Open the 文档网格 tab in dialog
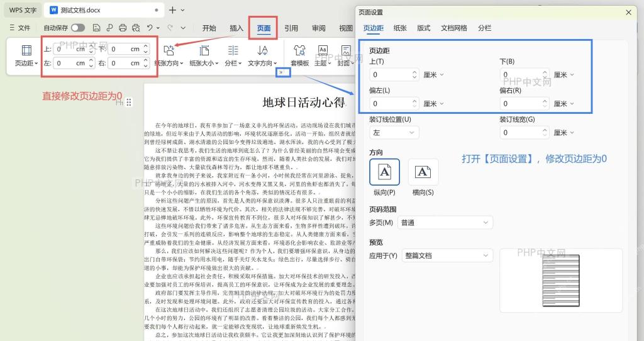This screenshot has height=341, width=644. point(454,28)
